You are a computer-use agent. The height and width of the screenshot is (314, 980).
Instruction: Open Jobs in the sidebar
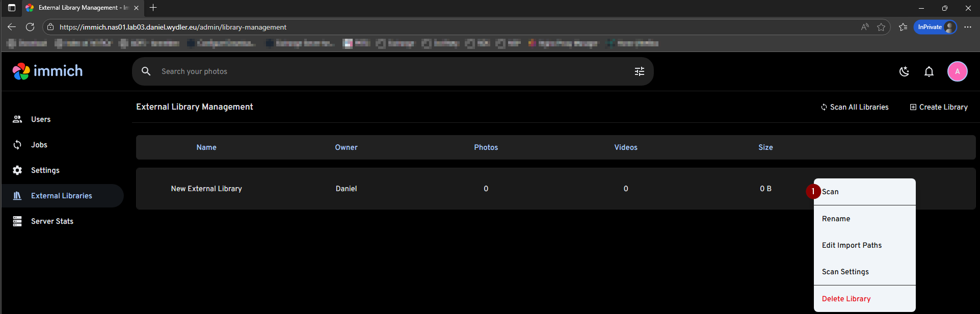(x=39, y=145)
